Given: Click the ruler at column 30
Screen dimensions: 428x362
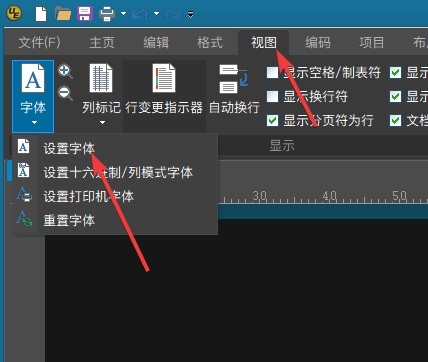Looking at the screenshot, I should coord(259,196).
